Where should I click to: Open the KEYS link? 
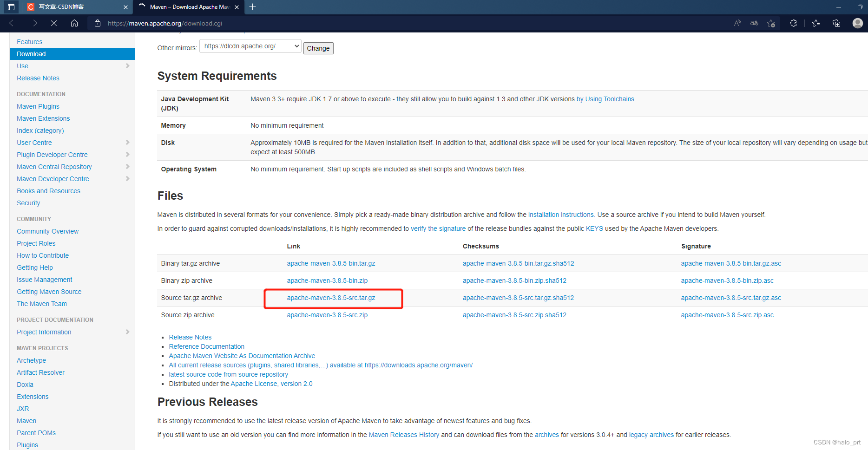pyautogui.click(x=594, y=228)
